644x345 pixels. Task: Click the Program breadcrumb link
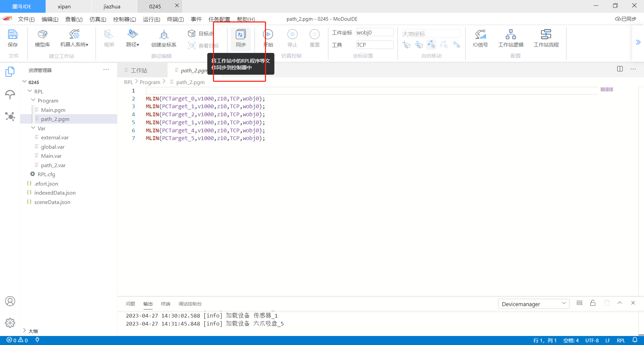tap(150, 82)
